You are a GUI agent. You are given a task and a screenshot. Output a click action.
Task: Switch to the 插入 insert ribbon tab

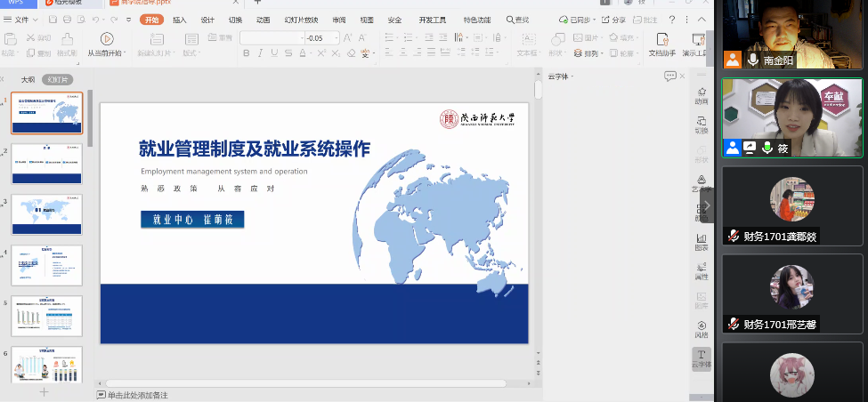click(179, 20)
